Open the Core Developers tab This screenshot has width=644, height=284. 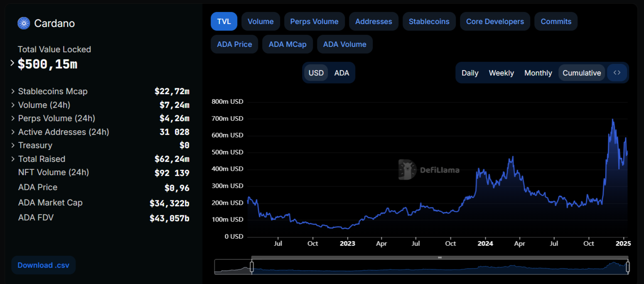495,22
